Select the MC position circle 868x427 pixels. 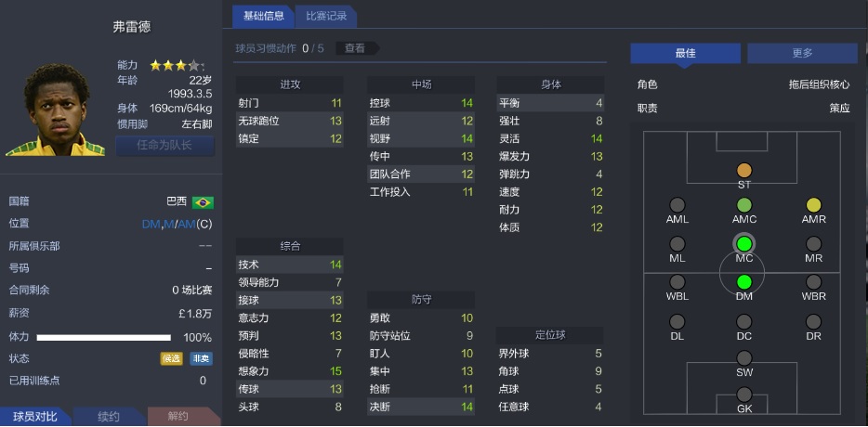(x=743, y=244)
